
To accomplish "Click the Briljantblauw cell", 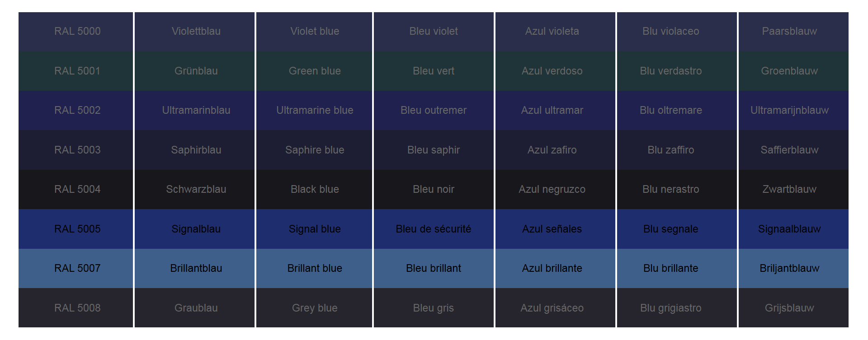I will [x=789, y=269].
